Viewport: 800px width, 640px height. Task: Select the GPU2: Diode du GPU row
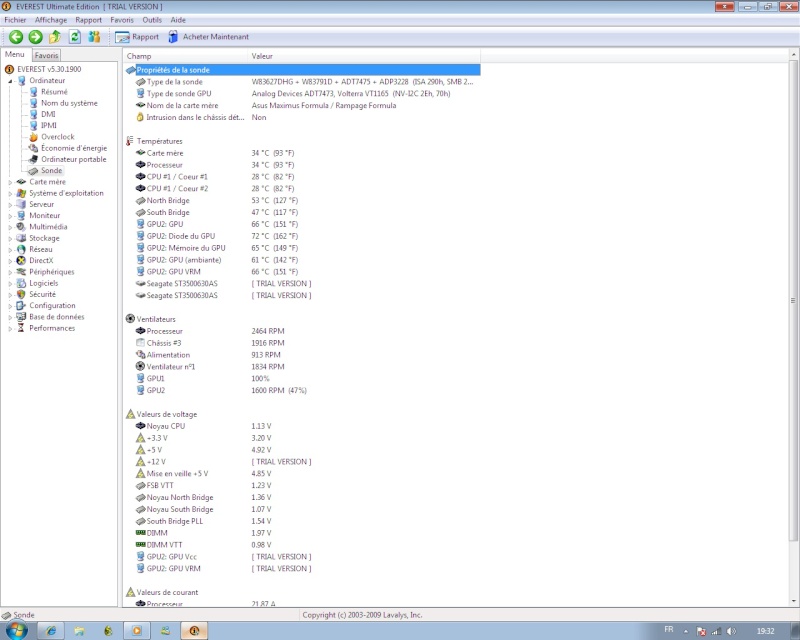tap(302, 236)
